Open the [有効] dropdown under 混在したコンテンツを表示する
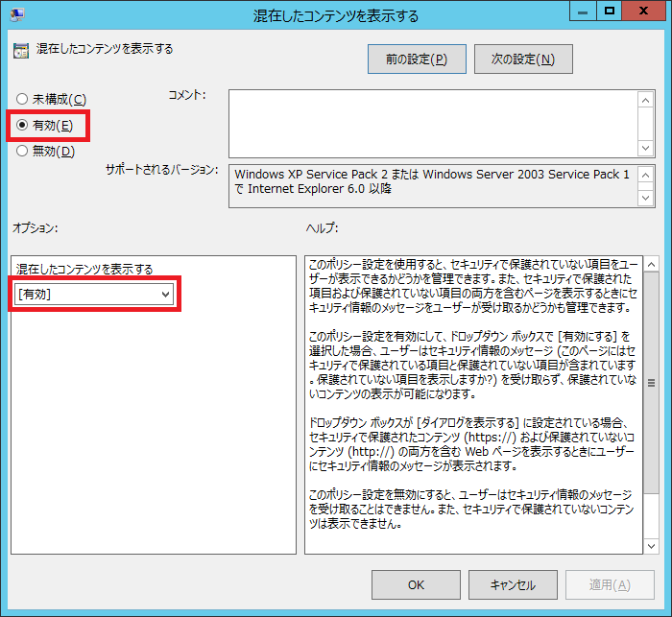This screenshot has width=672, height=617. pyautogui.click(x=94, y=295)
